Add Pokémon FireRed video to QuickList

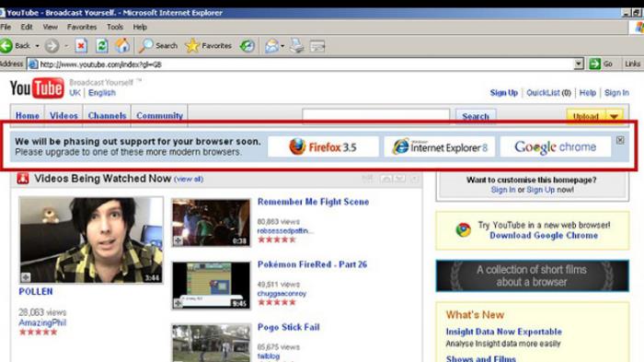[x=178, y=303]
